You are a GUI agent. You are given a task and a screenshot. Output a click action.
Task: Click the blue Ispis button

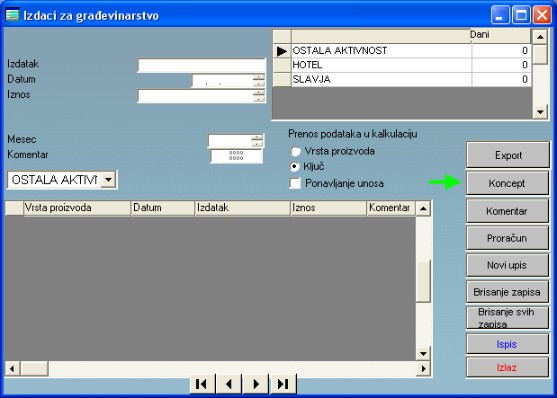point(508,344)
